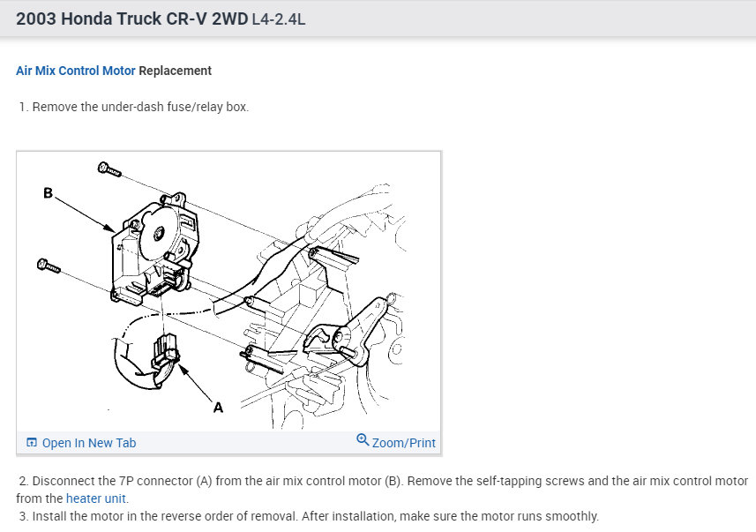756x532 pixels.
Task: Click the air mix control motor drawing
Action: pyautogui.click(x=154, y=249)
